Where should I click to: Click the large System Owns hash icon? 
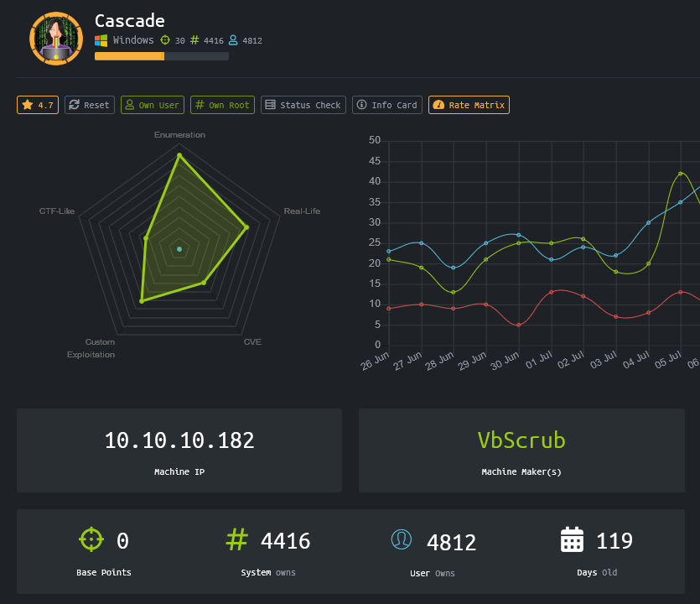pyautogui.click(x=237, y=539)
